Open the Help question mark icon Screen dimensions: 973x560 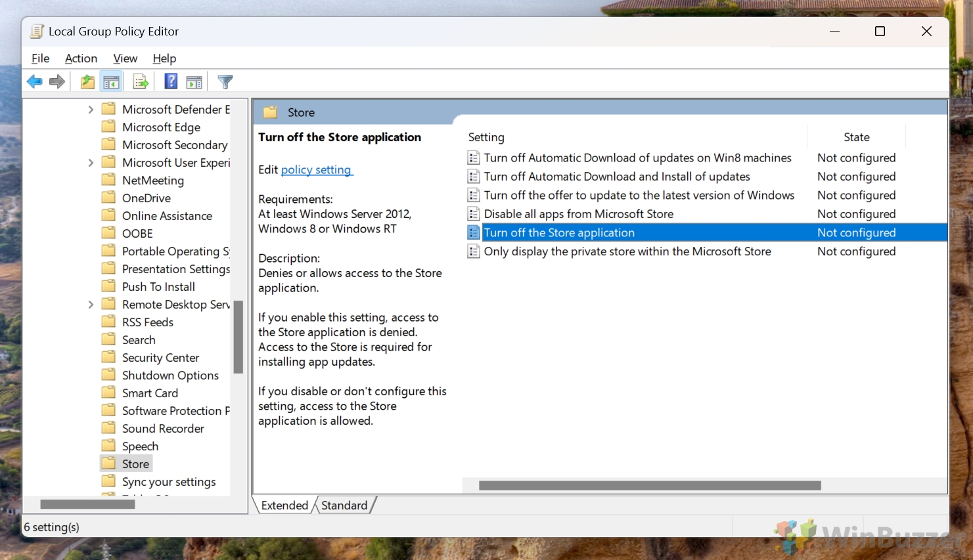[171, 81]
